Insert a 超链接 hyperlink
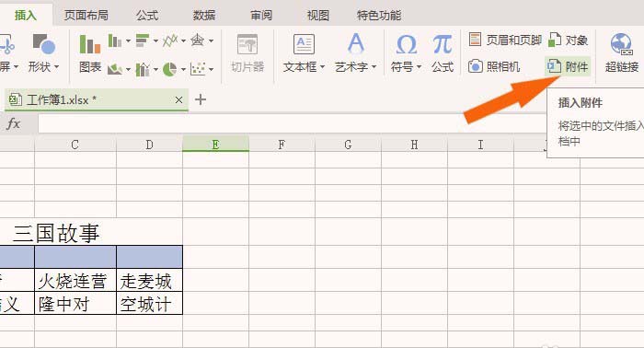The height and width of the screenshot is (348, 644). click(x=621, y=53)
